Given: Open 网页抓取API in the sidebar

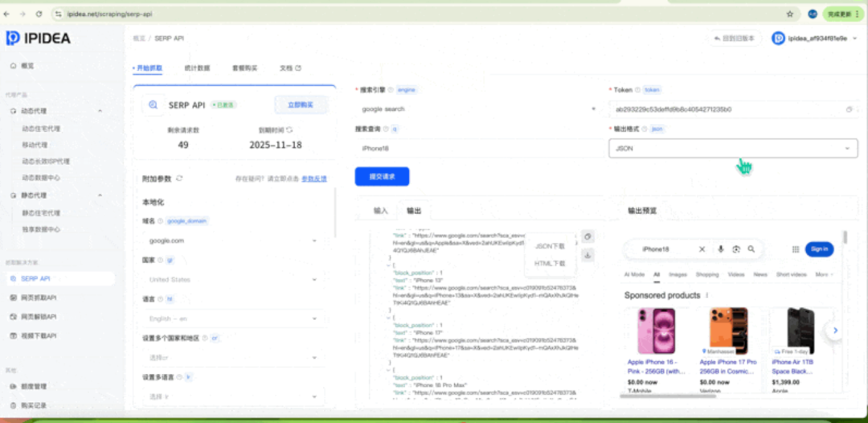Looking at the screenshot, I should (39, 298).
